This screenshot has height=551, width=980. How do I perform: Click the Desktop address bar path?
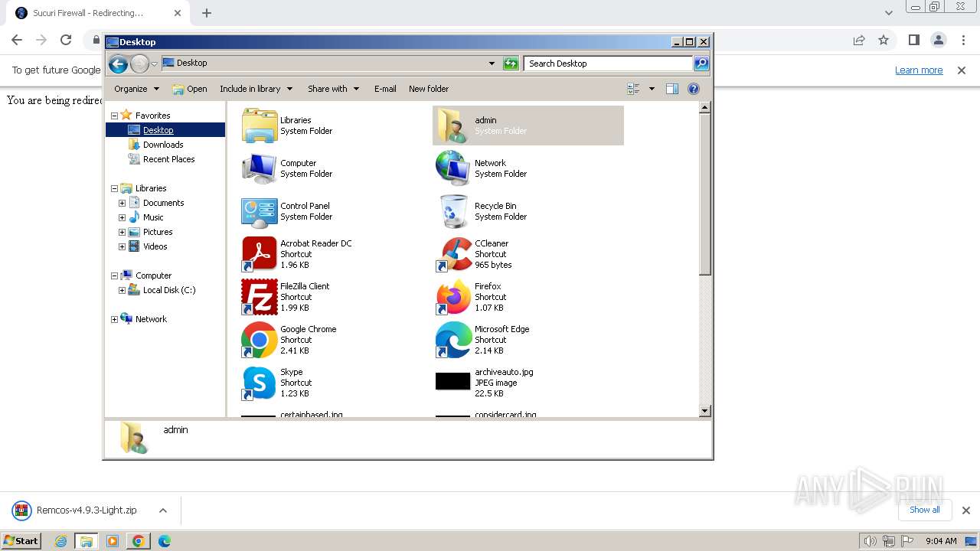point(191,63)
